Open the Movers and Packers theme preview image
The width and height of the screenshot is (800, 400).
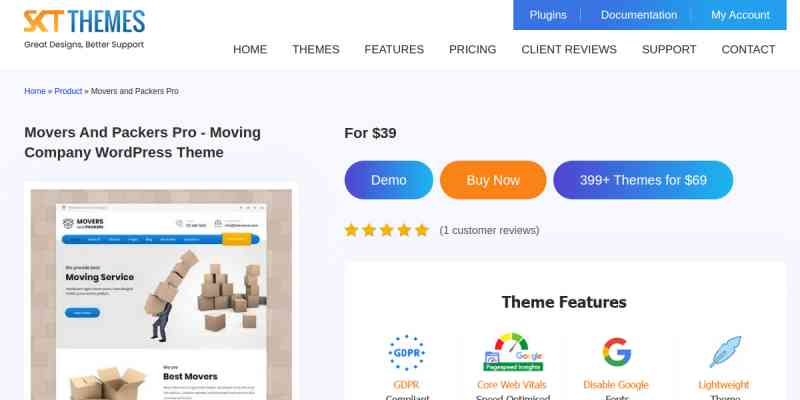pyautogui.click(x=161, y=295)
